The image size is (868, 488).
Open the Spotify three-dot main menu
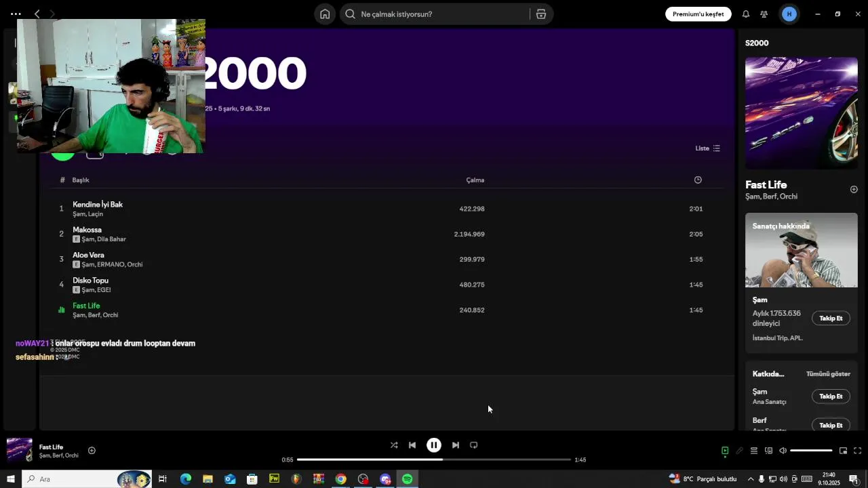click(16, 14)
